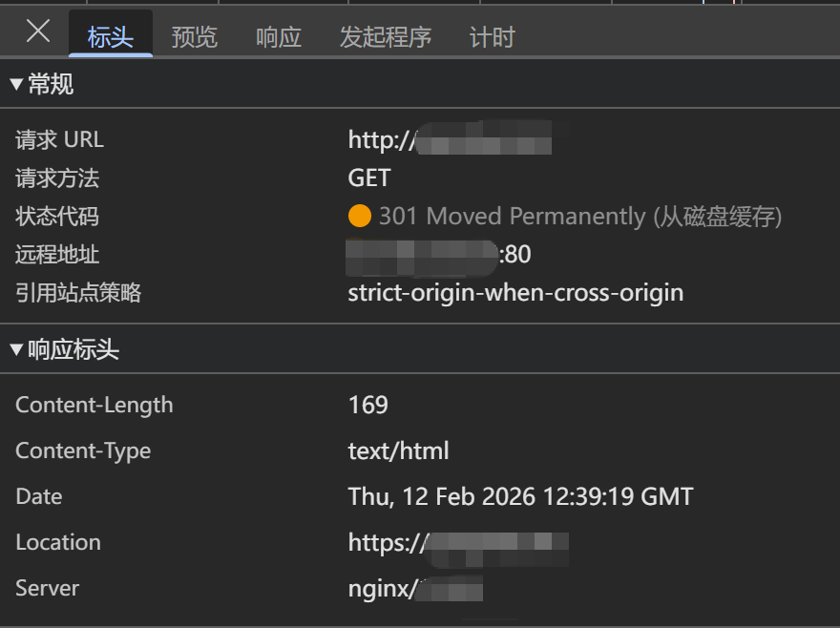
Task: Click the orange status indicator dot
Action: point(359,217)
